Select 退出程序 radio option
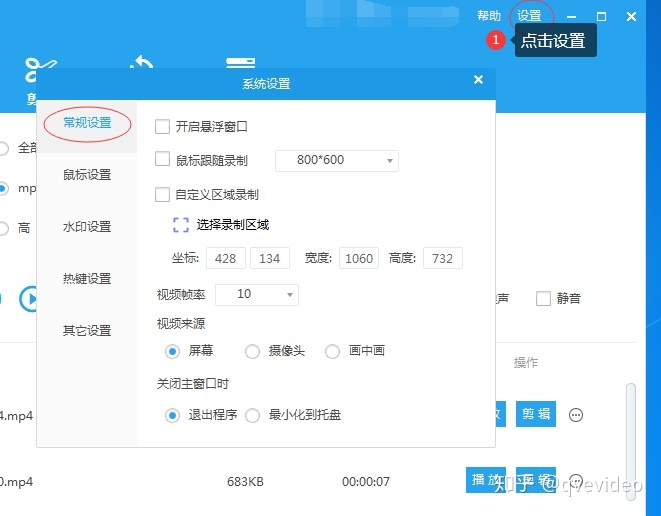 point(172,416)
